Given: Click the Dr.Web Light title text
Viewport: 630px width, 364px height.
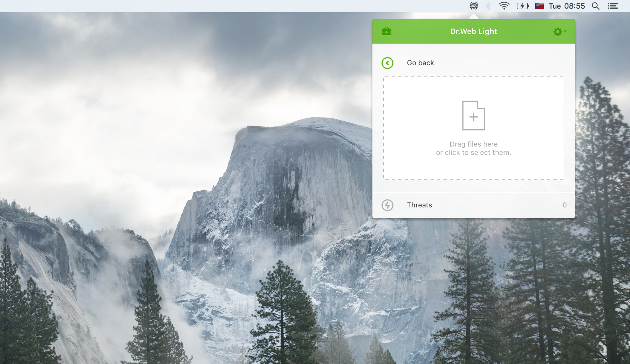Looking at the screenshot, I should pyautogui.click(x=473, y=31).
